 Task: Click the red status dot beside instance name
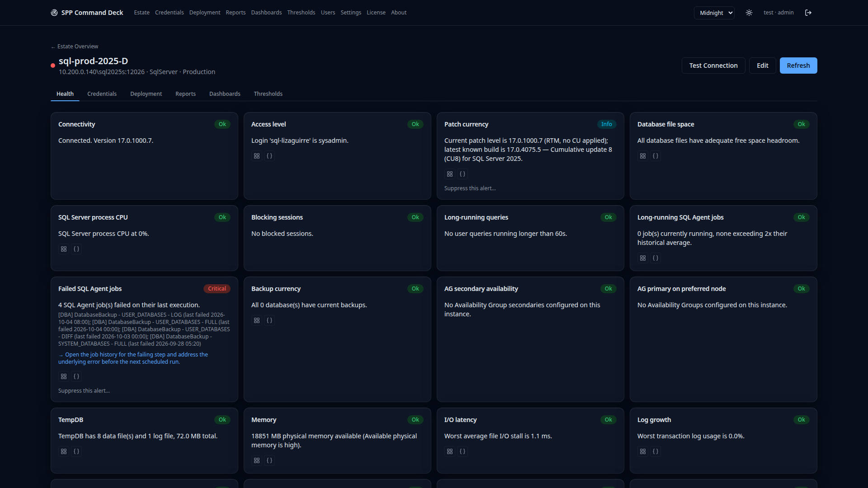click(53, 66)
